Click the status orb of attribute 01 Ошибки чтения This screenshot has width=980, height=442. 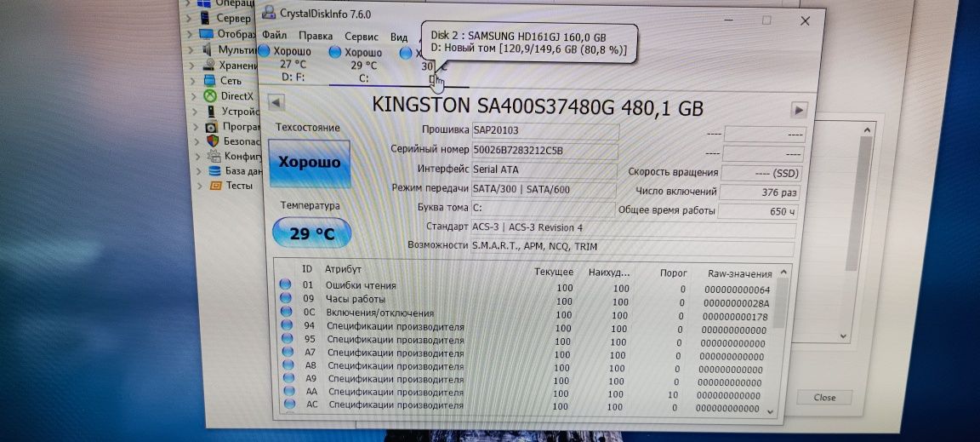[x=286, y=284]
